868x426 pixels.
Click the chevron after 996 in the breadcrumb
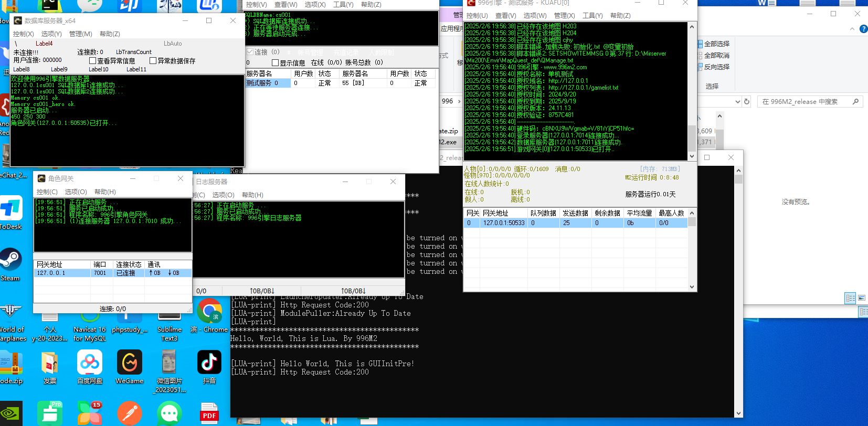[x=459, y=101]
